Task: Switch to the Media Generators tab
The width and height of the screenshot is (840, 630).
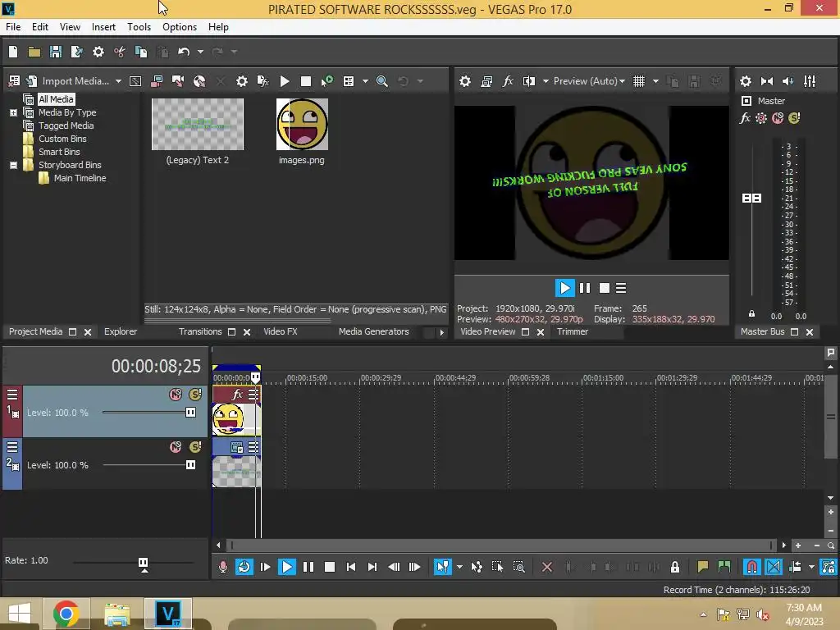Action: 373,331
